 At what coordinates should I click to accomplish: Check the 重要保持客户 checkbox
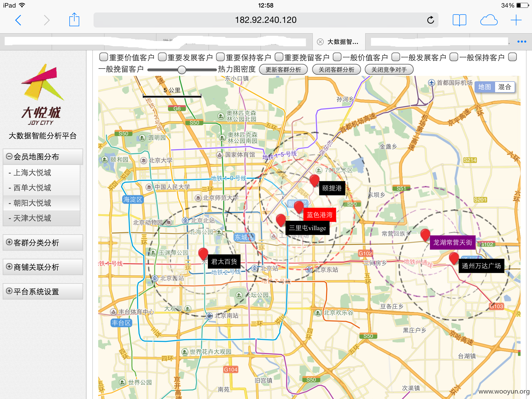[x=221, y=57]
